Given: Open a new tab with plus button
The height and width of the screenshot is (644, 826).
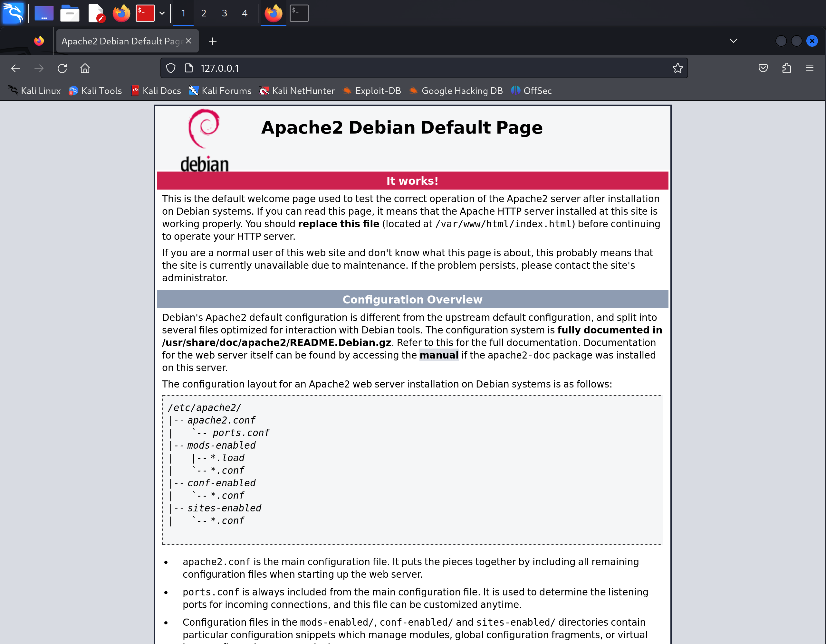Looking at the screenshot, I should 213,41.
